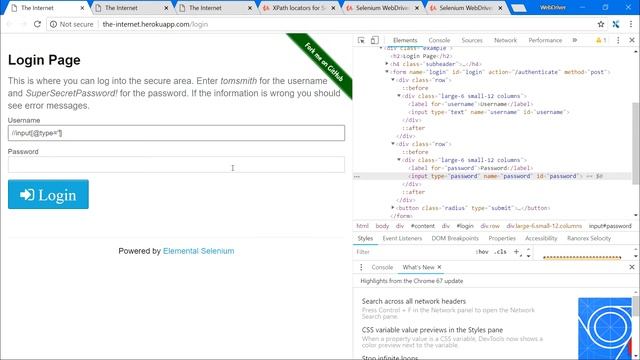Collapse the columns div containing the username input

point(399,96)
